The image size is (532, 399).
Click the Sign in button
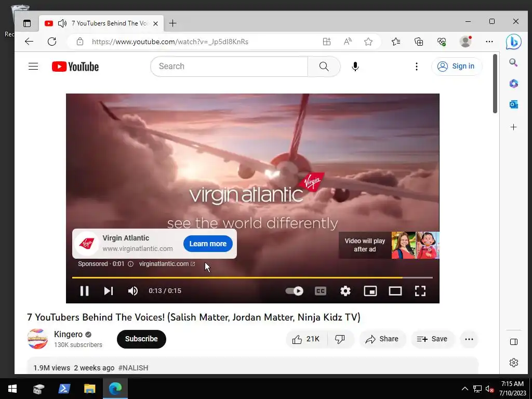[x=456, y=66]
